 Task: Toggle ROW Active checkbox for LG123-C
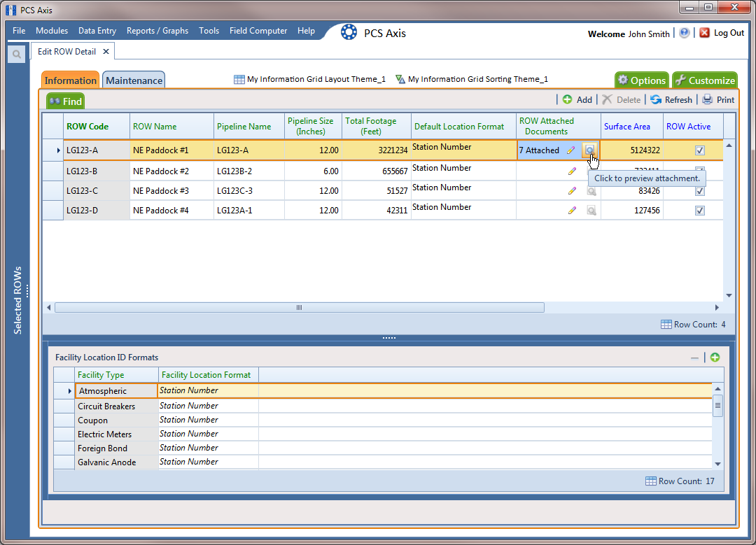click(x=699, y=191)
